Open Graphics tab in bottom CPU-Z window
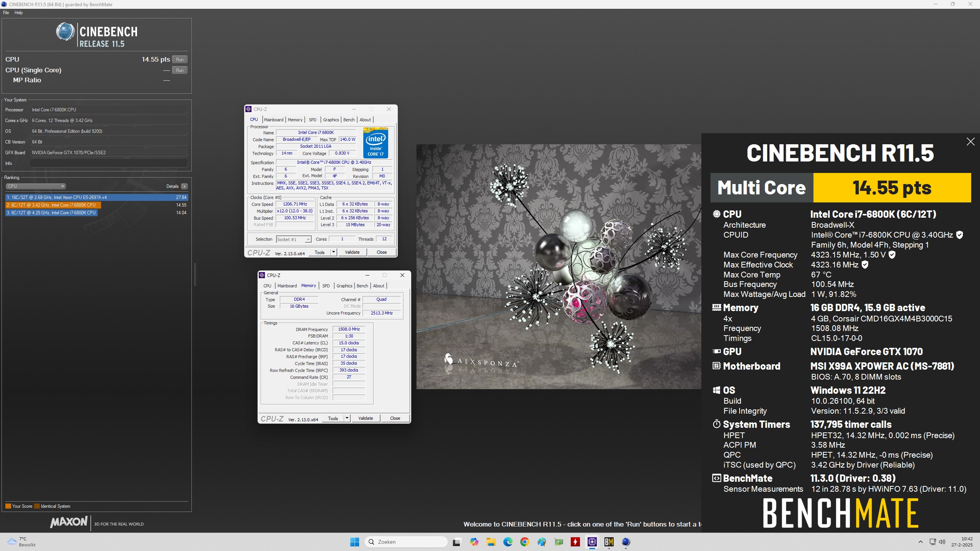This screenshot has width=980, height=551. [x=344, y=286]
